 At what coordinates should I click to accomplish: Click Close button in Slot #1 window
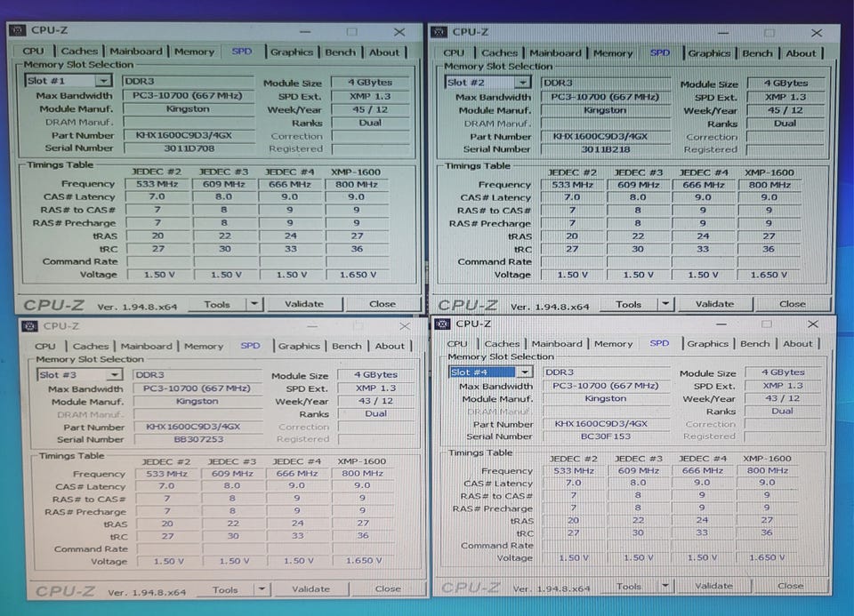[x=383, y=304]
